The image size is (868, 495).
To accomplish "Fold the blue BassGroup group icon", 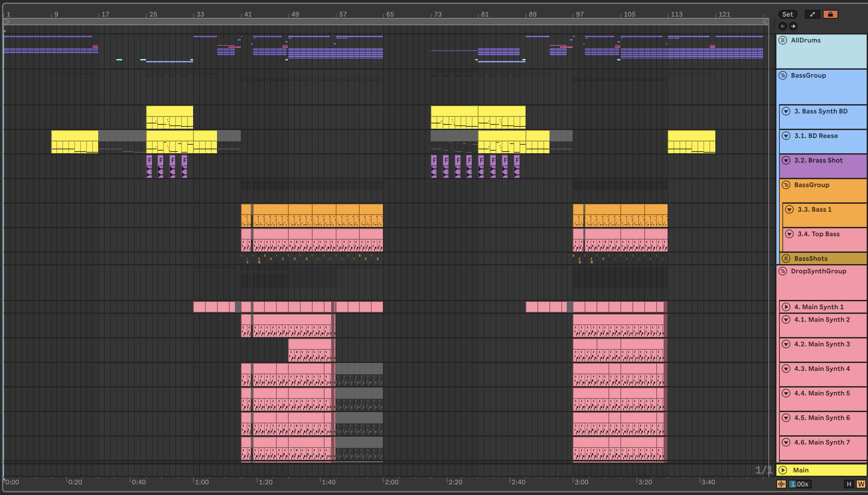I will click(x=783, y=75).
